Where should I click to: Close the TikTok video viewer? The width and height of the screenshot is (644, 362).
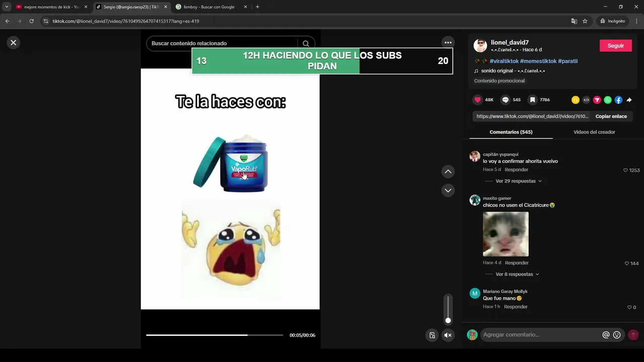click(14, 43)
